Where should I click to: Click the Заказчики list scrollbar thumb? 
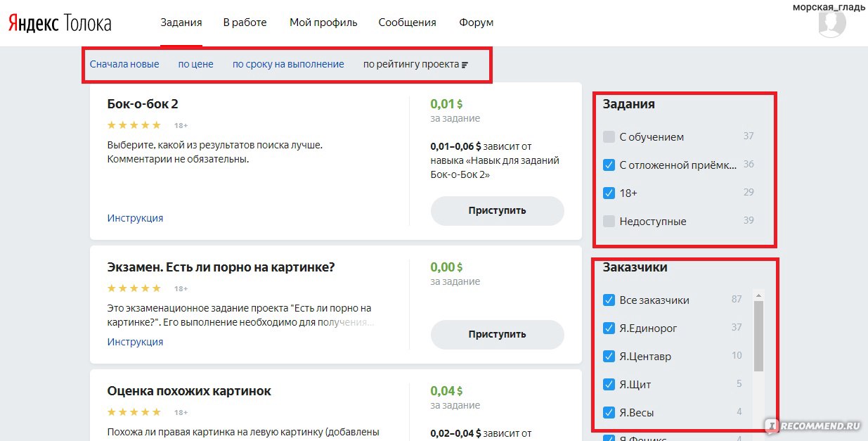click(x=758, y=336)
